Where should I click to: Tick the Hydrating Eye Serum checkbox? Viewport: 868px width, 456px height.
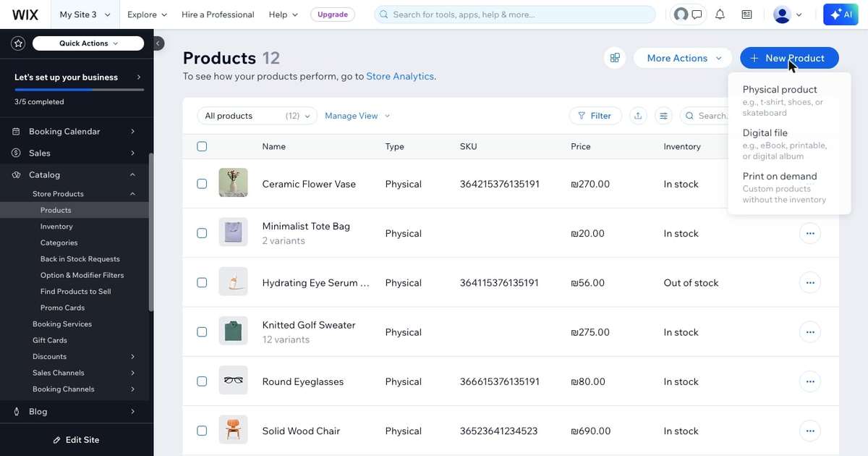[202, 282]
